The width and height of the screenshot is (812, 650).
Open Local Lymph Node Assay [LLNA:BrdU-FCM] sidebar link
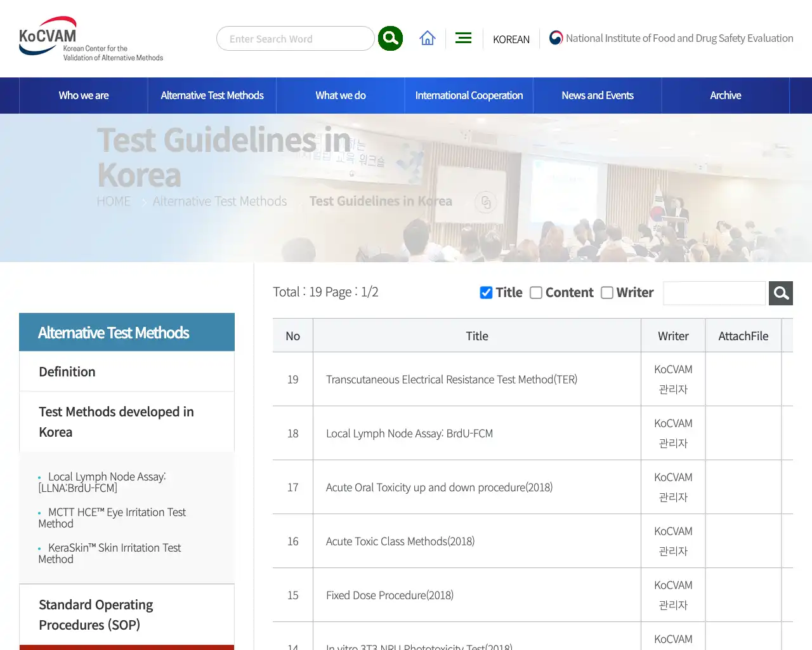pyautogui.click(x=102, y=482)
